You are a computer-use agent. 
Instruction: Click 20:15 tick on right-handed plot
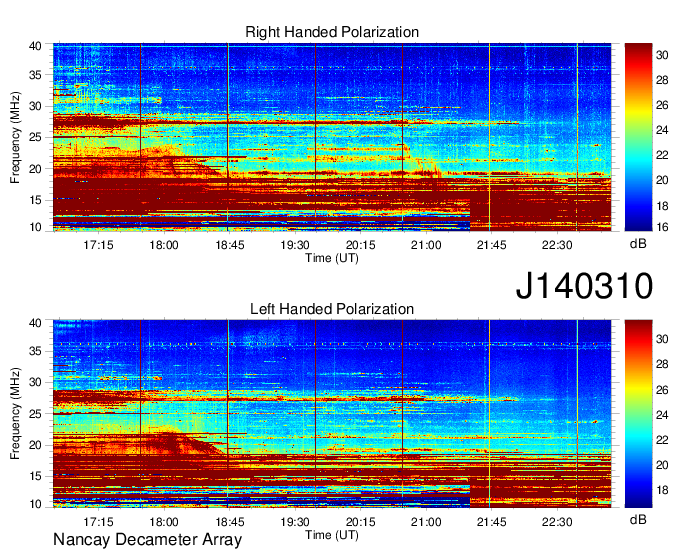[x=361, y=245]
